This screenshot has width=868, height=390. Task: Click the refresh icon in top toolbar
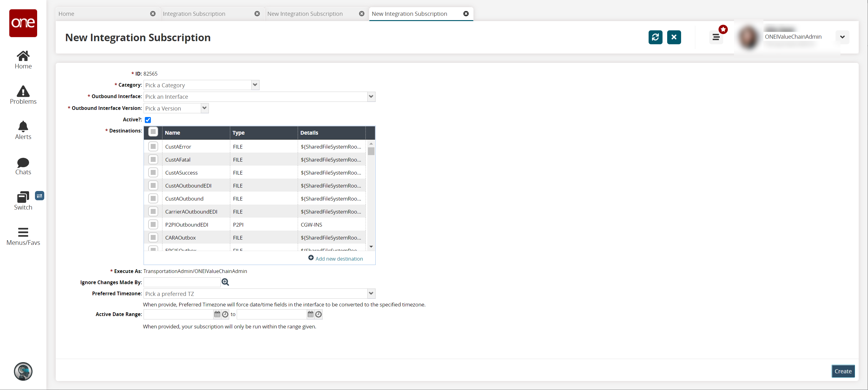655,37
